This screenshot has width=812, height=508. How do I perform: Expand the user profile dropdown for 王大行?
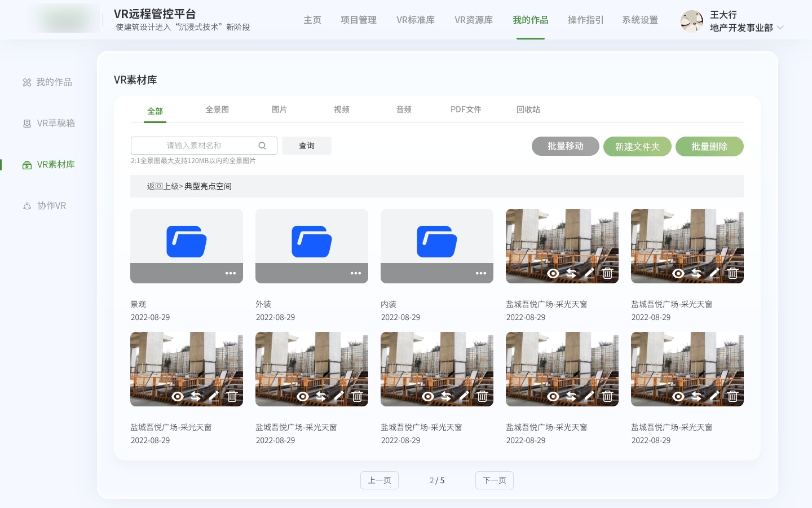(x=780, y=27)
